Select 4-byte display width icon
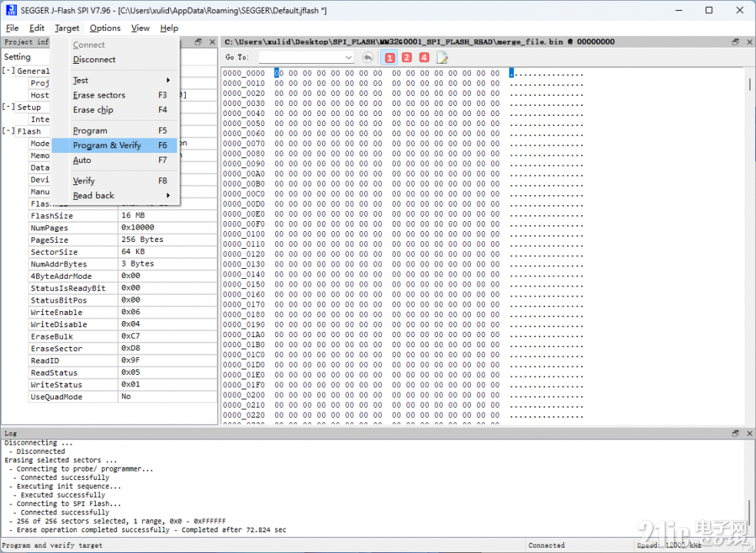 pyautogui.click(x=424, y=58)
